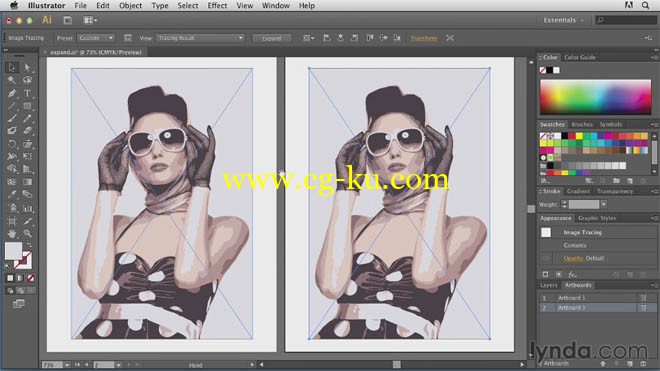Select the Rectangle tool
Screen dimensions: 660x371
click(x=27, y=106)
